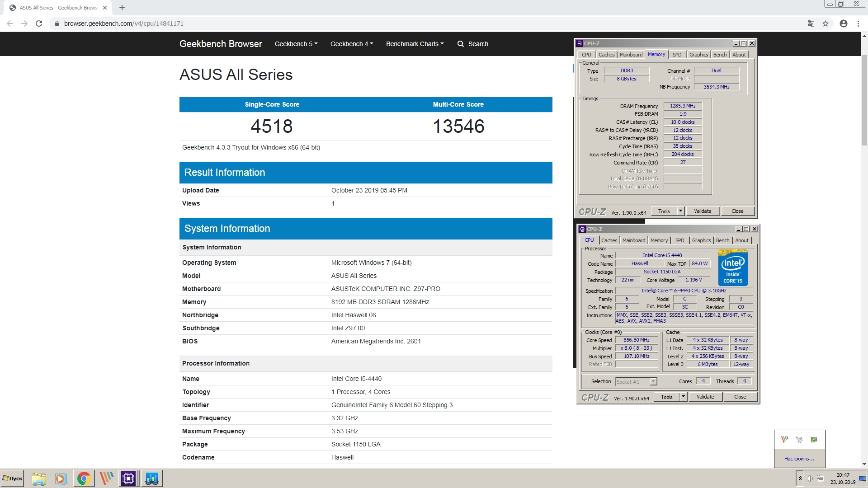This screenshot has width=868, height=488.
Task: Open Geekbench from the taskbar glasses icon
Action: click(x=151, y=479)
